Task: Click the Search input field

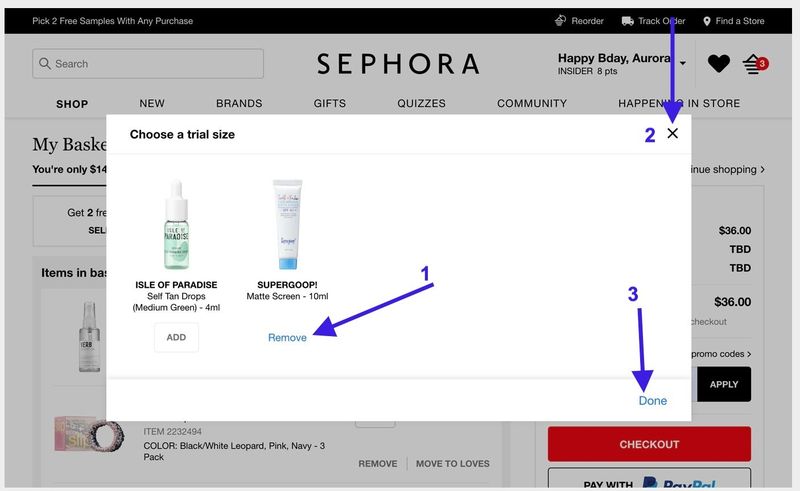Action: point(148,64)
